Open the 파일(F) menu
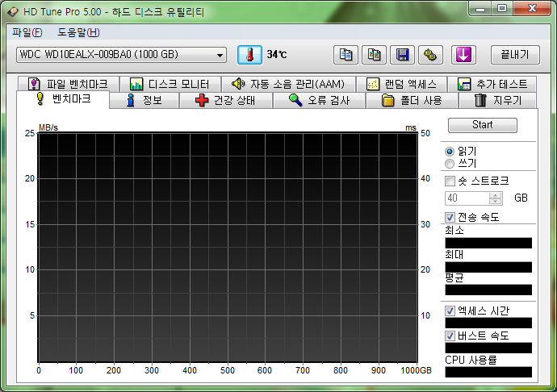557x392 pixels. coord(27,32)
